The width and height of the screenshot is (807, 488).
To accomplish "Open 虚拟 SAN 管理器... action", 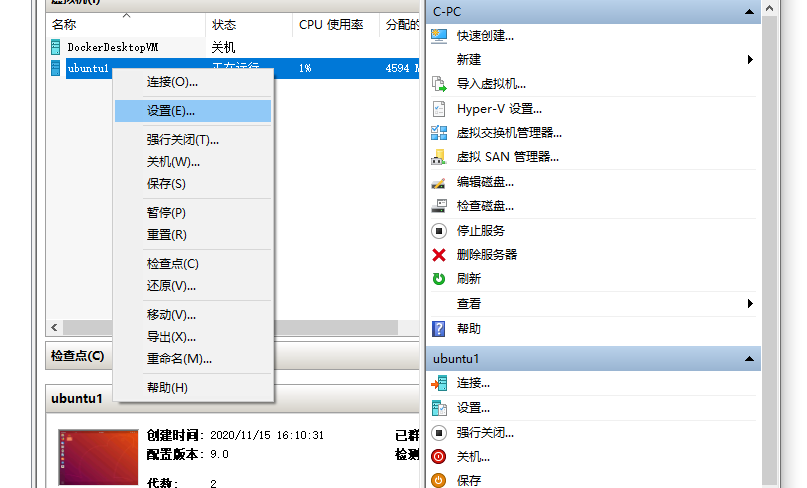I will (x=507, y=157).
